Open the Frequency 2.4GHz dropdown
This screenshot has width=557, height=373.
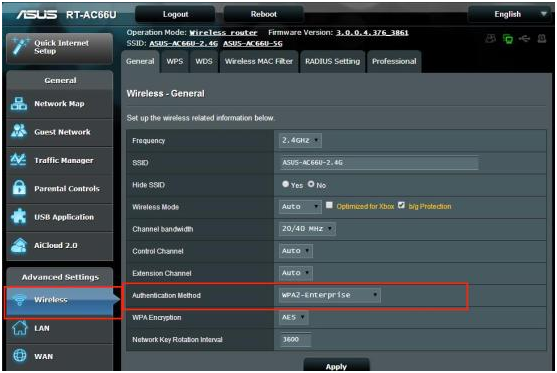point(300,140)
